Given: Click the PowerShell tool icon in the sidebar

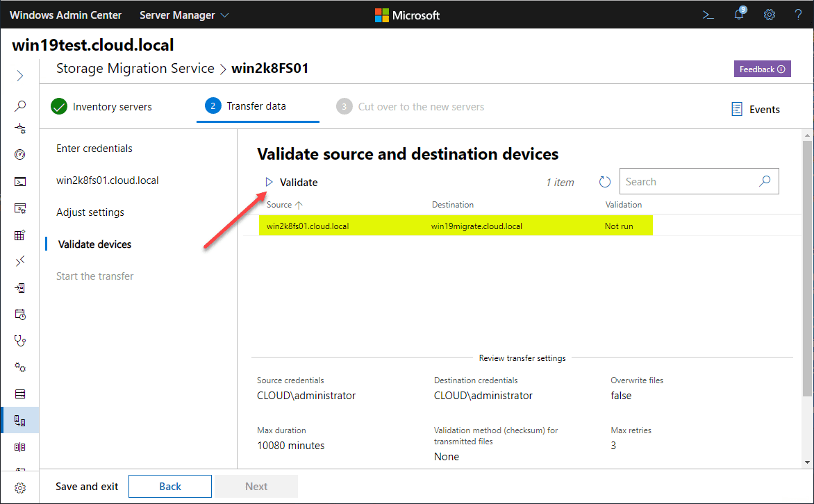Looking at the screenshot, I should click(x=20, y=180).
